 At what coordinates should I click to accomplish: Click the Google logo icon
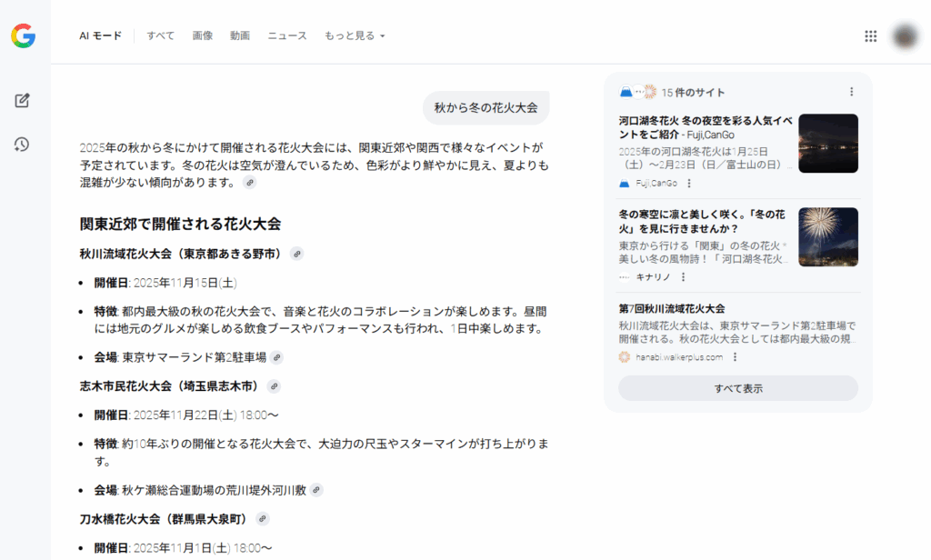click(24, 35)
